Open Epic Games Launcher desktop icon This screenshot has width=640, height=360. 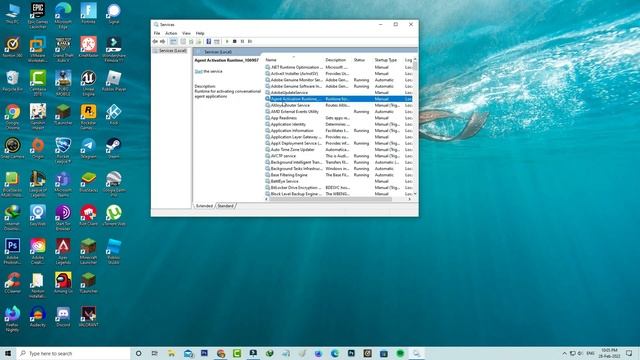[x=38, y=16]
